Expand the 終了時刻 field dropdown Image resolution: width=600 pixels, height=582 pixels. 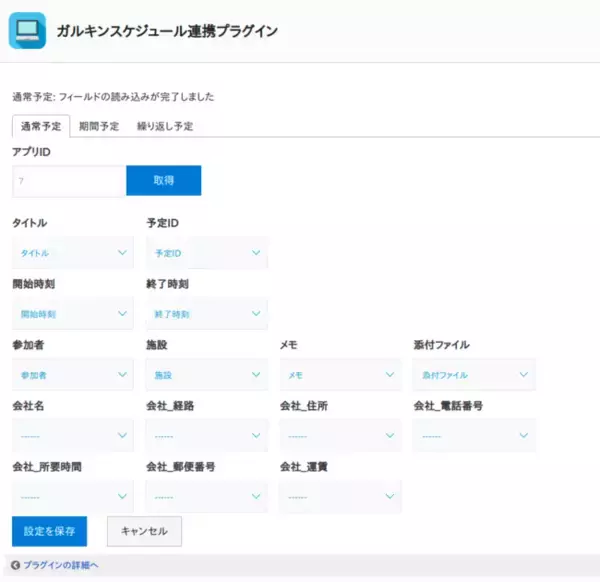[x=207, y=314]
